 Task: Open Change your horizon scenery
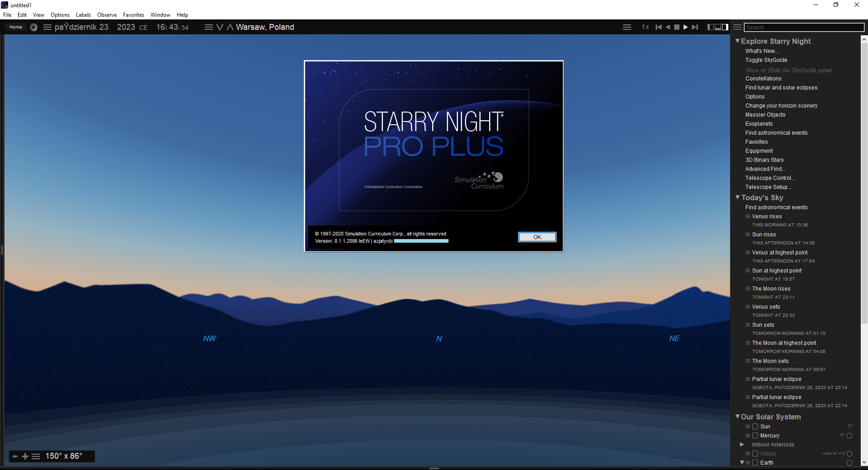pyautogui.click(x=781, y=106)
